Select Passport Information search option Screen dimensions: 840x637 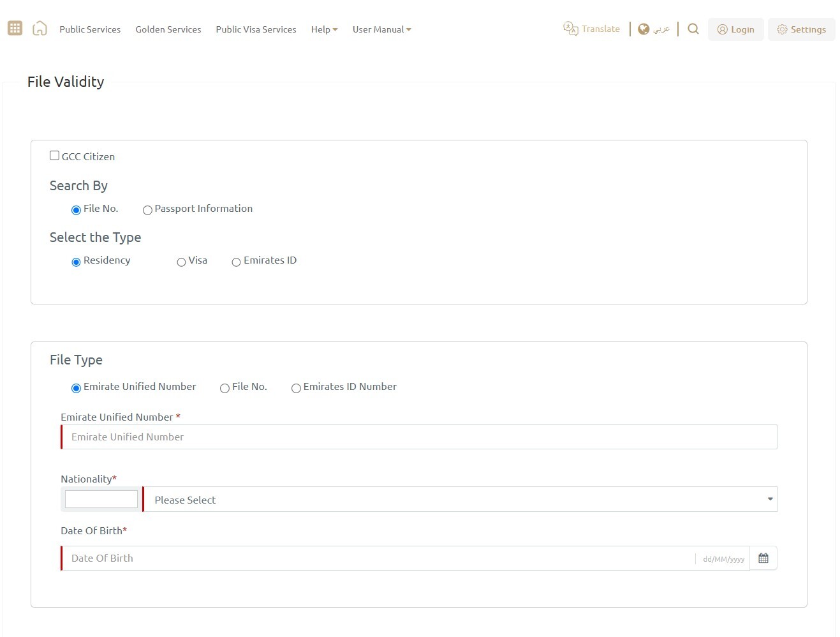click(x=147, y=210)
